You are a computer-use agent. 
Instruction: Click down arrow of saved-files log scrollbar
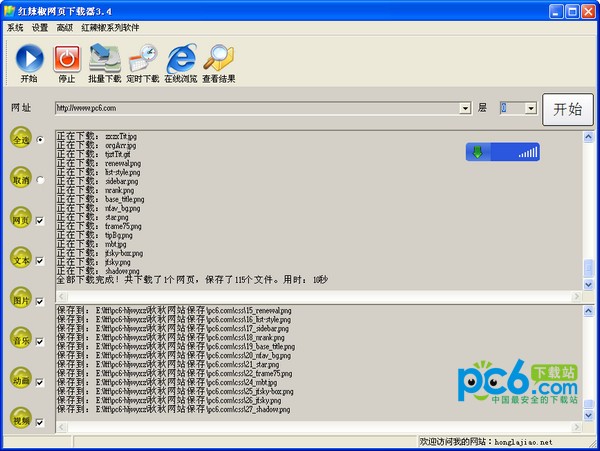pos(589,415)
